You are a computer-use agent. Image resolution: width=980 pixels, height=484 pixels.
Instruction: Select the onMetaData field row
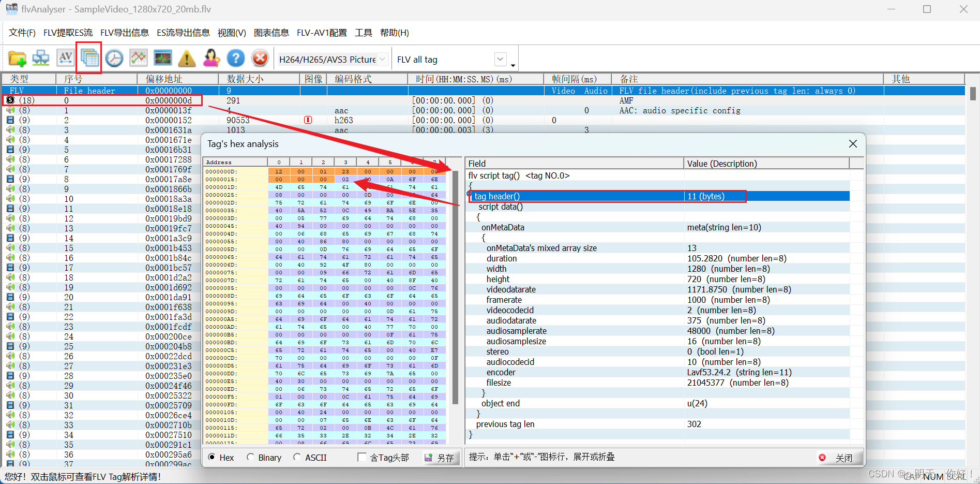pyautogui.click(x=657, y=227)
